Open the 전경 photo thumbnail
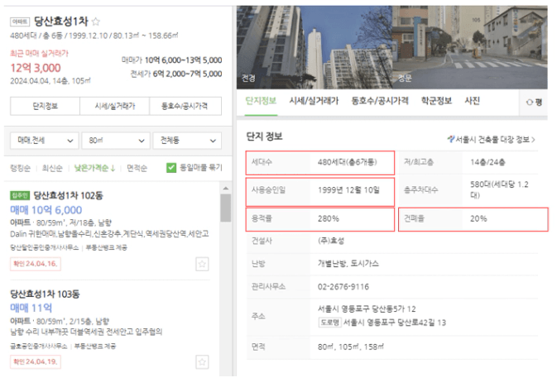This screenshot has height=392, width=557. pos(315,47)
